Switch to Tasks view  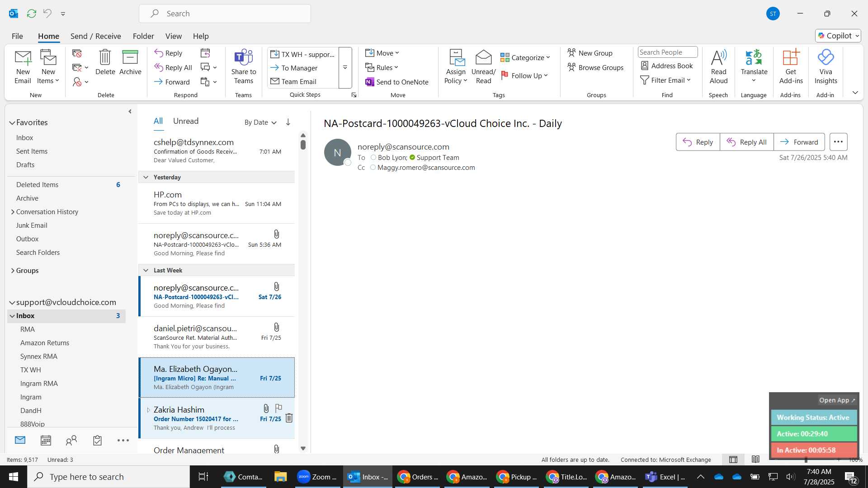97,440
